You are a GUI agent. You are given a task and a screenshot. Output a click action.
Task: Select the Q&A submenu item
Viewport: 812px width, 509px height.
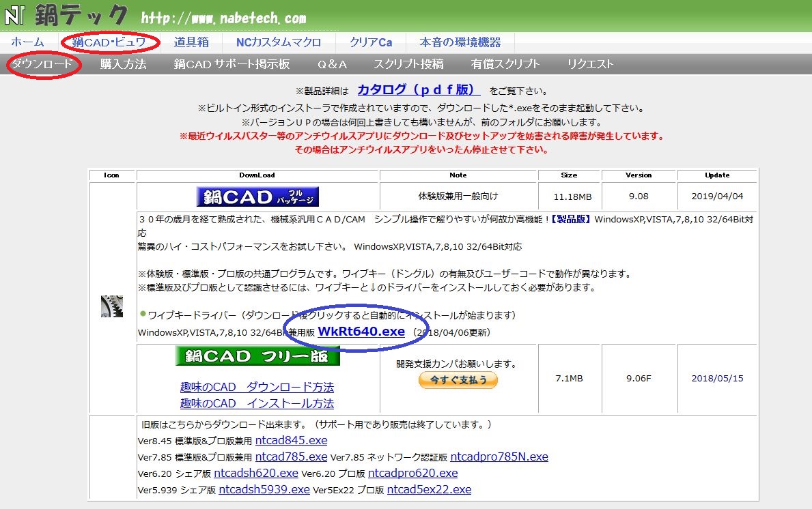point(332,64)
